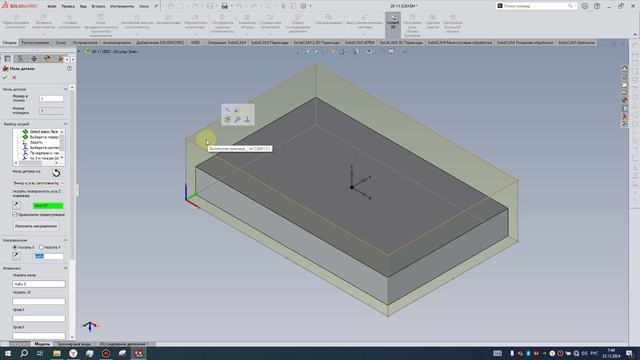This screenshot has width=640, height=360.
Task: Open File Explorer from the taskbar
Action: pos(57,353)
